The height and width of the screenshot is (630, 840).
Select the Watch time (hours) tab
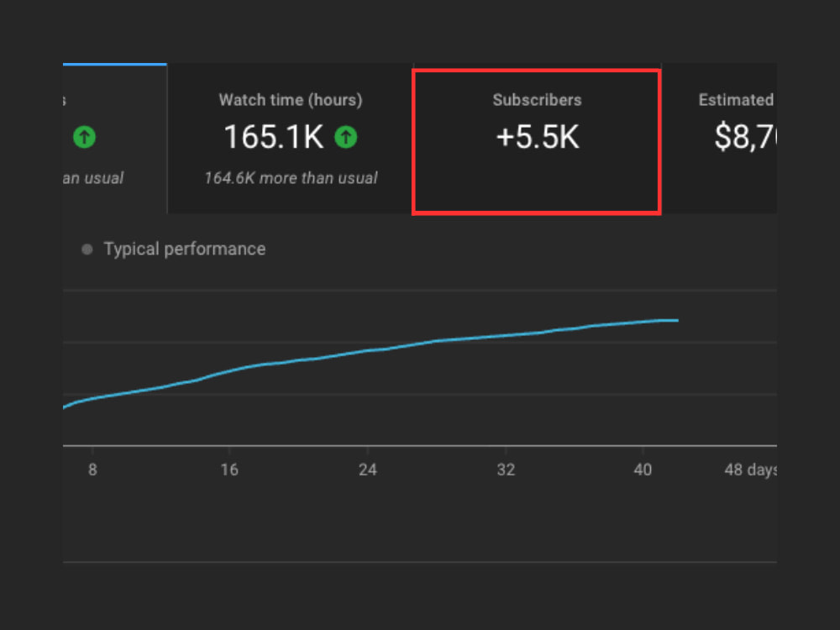[291, 139]
